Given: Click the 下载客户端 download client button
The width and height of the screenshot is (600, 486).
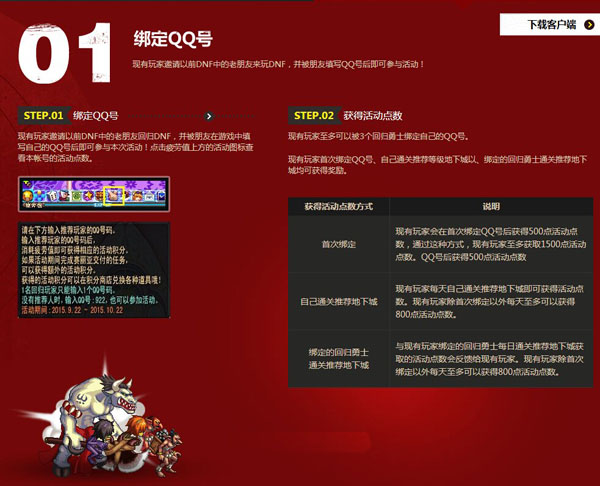Looking at the screenshot, I should click(x=549, y=24).
